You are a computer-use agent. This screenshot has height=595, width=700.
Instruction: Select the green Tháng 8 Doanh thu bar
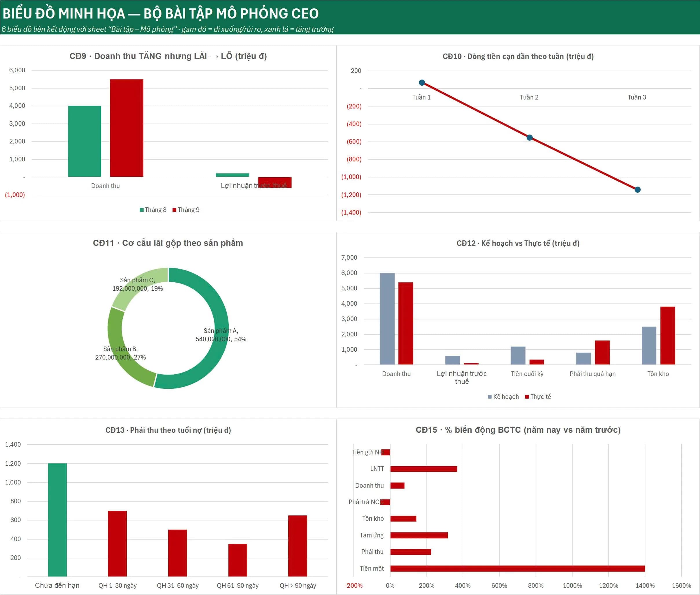(x=84, y=141)
